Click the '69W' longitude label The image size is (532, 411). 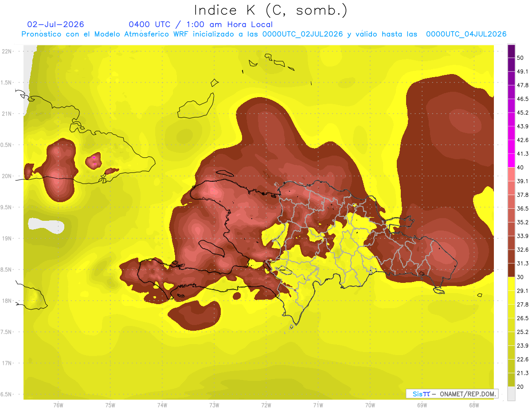coord(422,405)
